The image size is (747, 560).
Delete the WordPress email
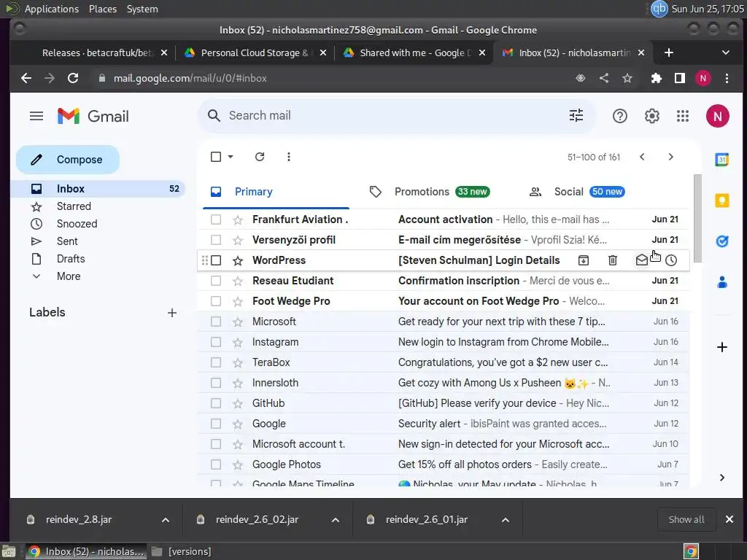613,260
